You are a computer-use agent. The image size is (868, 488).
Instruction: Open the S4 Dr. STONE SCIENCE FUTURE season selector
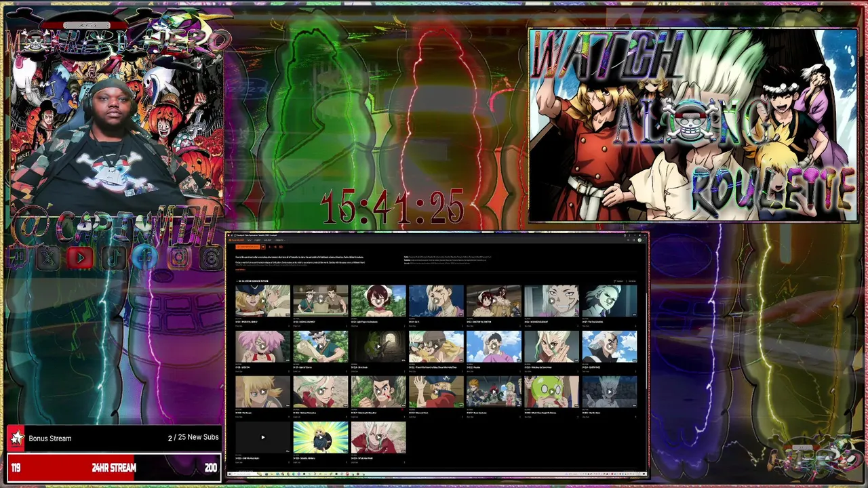pos(252,281)
